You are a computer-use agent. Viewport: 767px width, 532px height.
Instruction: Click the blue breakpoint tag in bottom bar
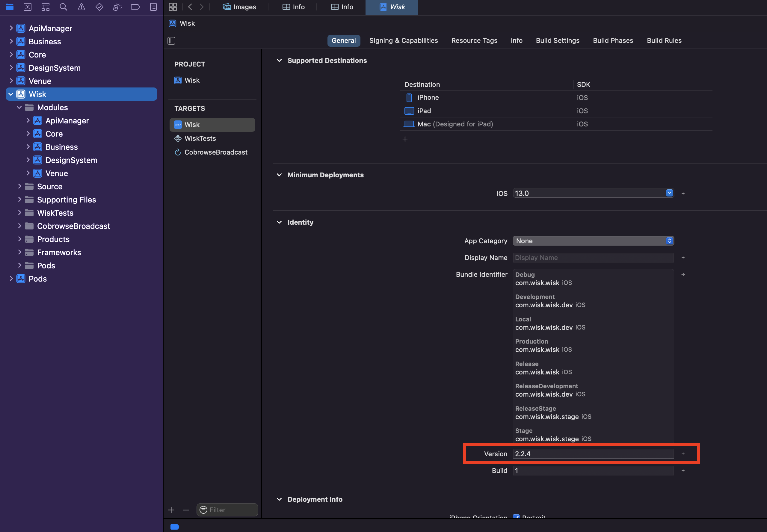point(175,527)
